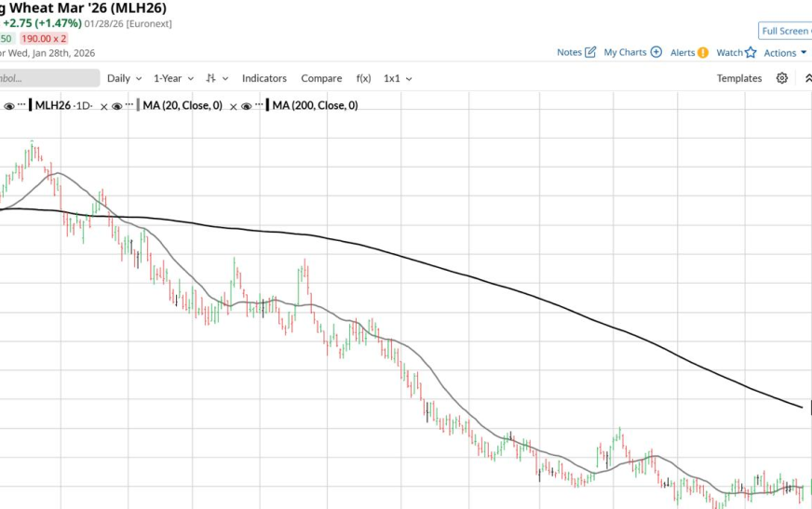Toggle visibility eye for MA (20, Close, 0)
This screenshot has height=509, width=812.
tap(117, 106)
